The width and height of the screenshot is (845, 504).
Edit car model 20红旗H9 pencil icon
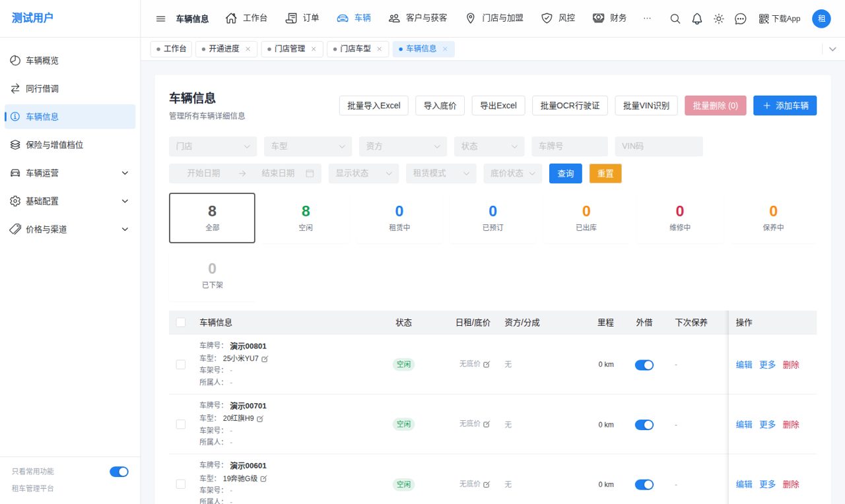(260, 419)
